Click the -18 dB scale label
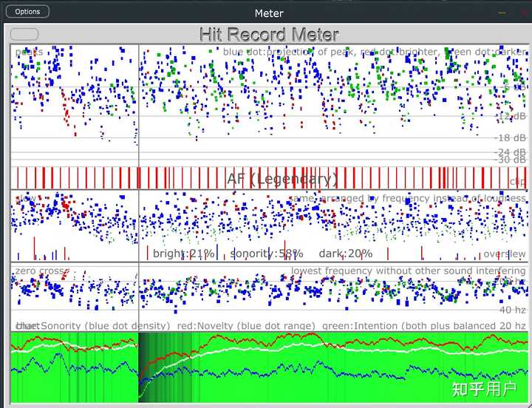The width and height of the screenshot is (532, 408). [509, 138]
